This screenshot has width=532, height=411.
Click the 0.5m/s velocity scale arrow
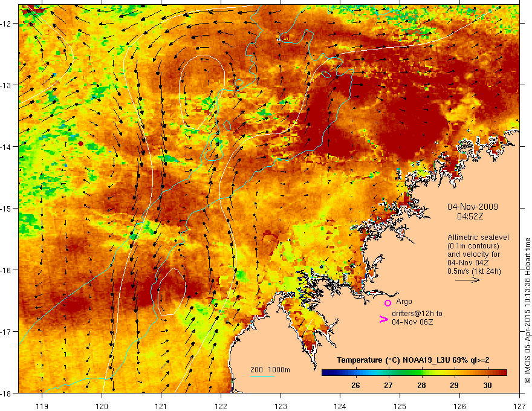[467, 280]
